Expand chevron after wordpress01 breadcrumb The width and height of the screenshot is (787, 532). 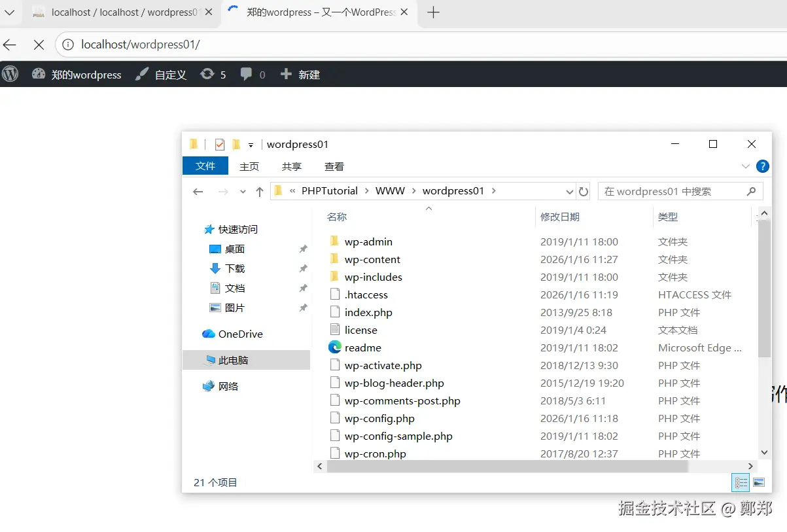pyautogui.click(x=494, y=191)
